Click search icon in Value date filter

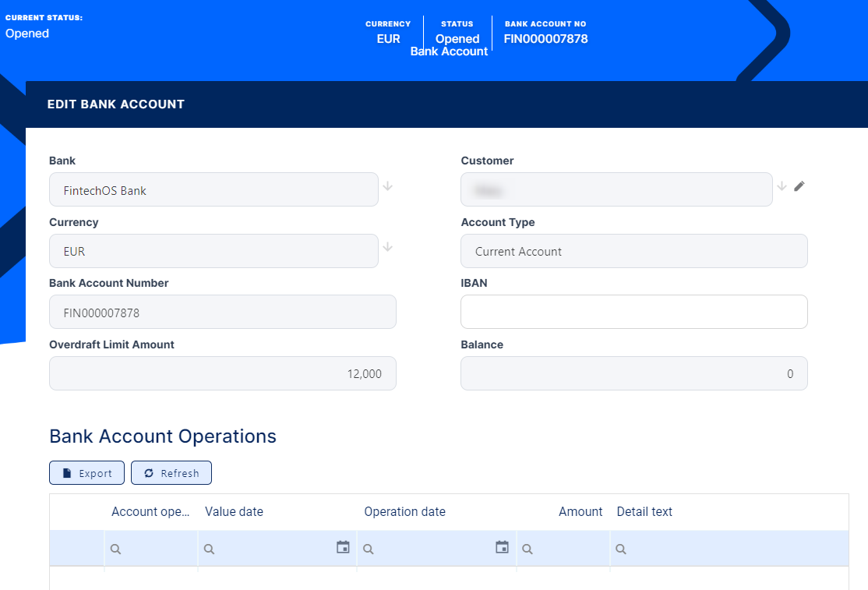pyautogui.click(x=209, y=549)
